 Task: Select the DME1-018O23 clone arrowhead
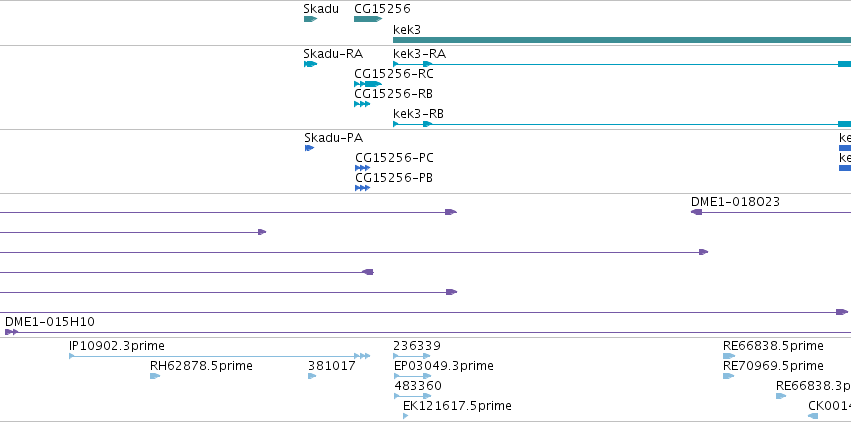[696, 212]
